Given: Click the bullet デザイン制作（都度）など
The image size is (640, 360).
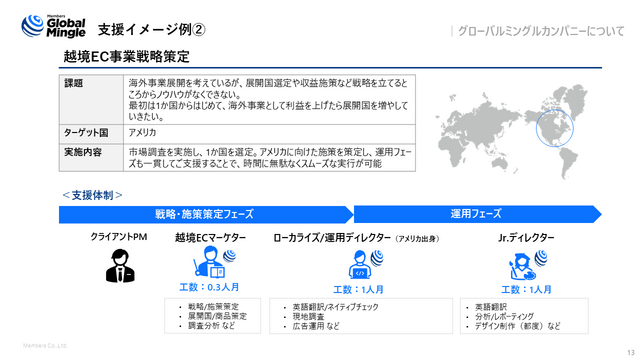Looking at the screenshot, I should 518,326.
